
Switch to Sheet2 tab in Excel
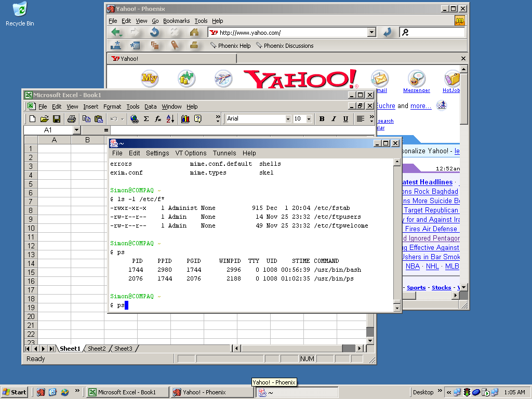pos(97,349)
